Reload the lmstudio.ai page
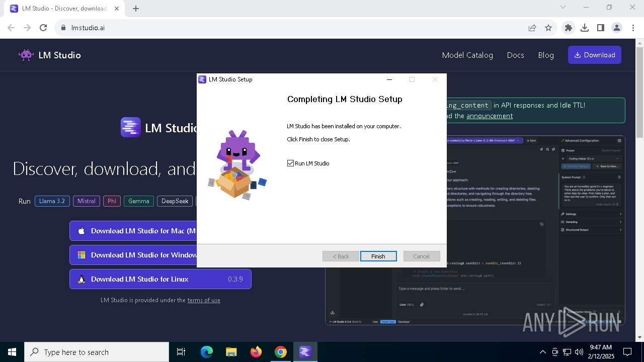The image size is (644, 362). coord(43,28)
